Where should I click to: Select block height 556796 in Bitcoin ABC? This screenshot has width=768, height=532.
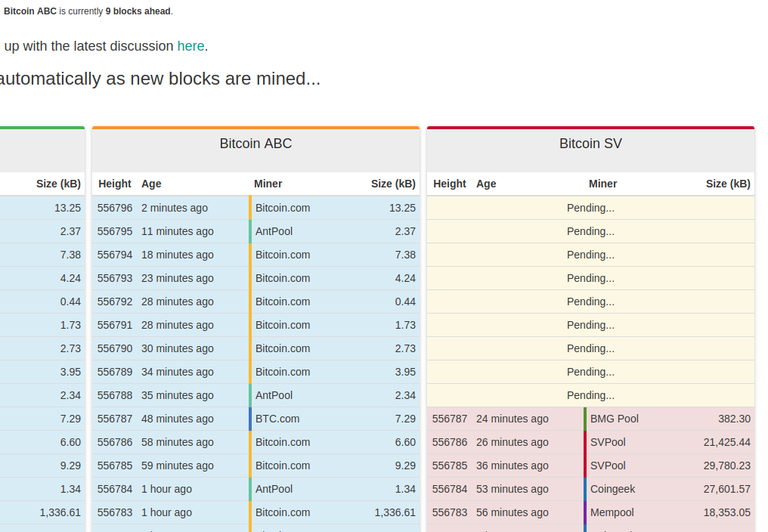click(x=115, y=208)
